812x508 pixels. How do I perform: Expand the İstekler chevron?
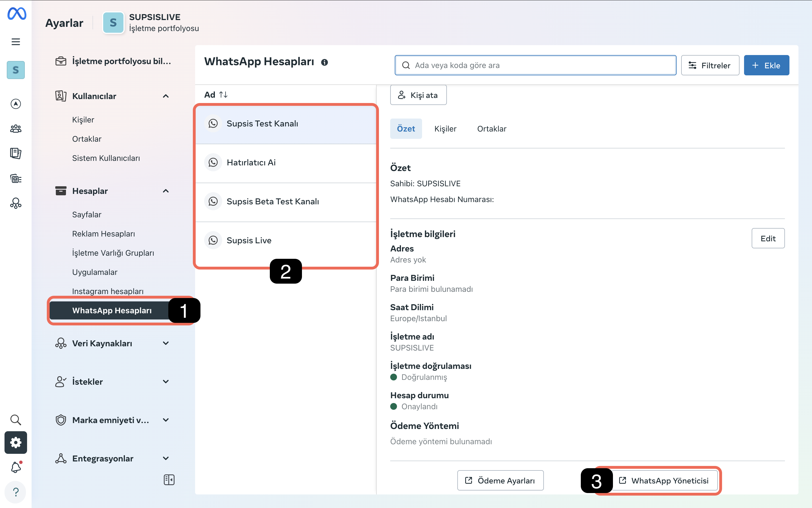pos(166,382)
